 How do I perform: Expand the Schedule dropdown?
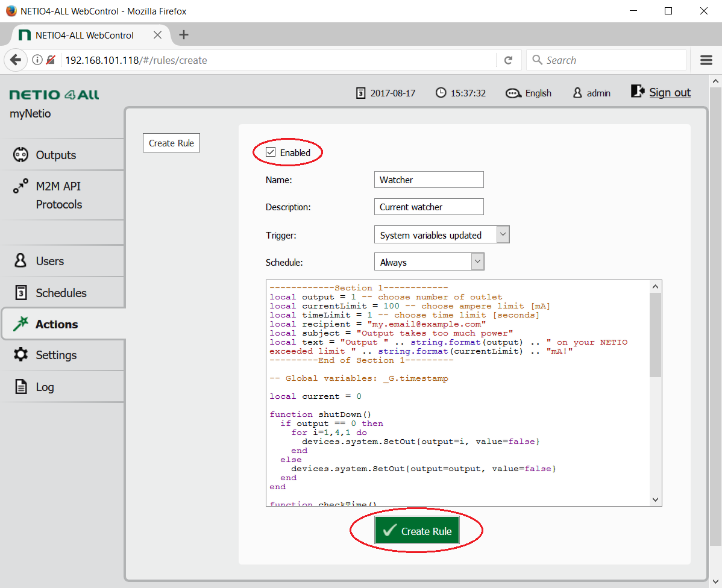tap(477, 262)
